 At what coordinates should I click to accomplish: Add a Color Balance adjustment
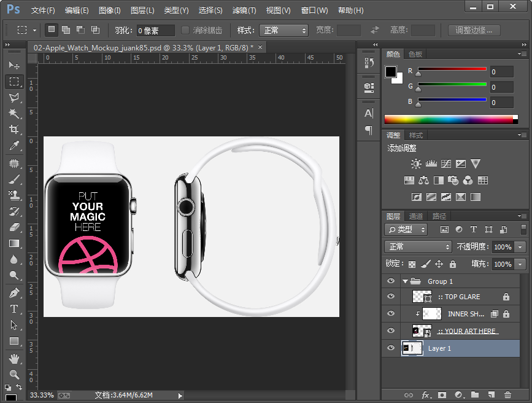tap(424, 180)
